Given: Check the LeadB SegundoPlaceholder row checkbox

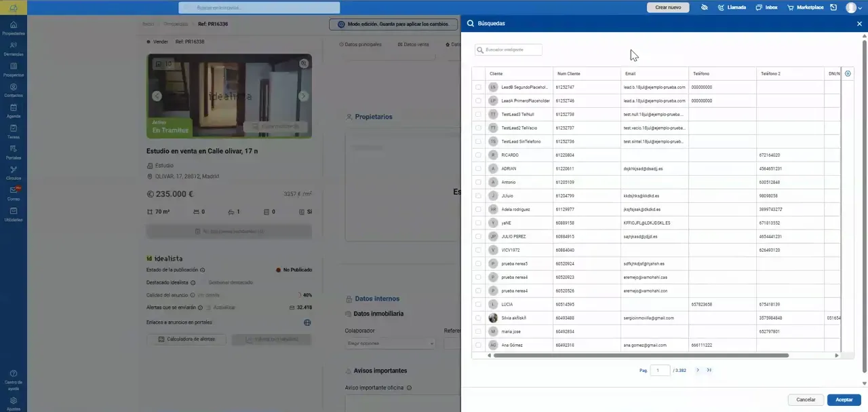Looking at the screenshot, I should point(479,87).
